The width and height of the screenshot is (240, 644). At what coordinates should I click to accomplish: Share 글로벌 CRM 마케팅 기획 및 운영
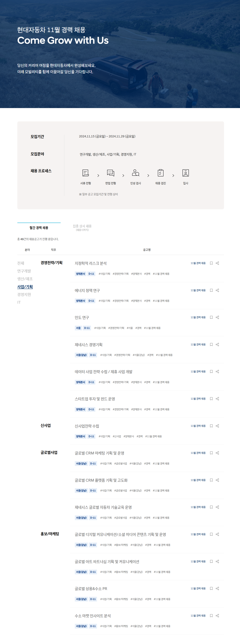217,453
